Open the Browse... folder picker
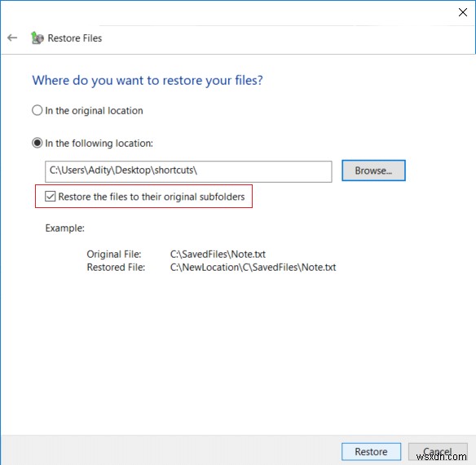The height and width of the screenshot is (465, 476). pyautogui.click(x=373, y=170)
